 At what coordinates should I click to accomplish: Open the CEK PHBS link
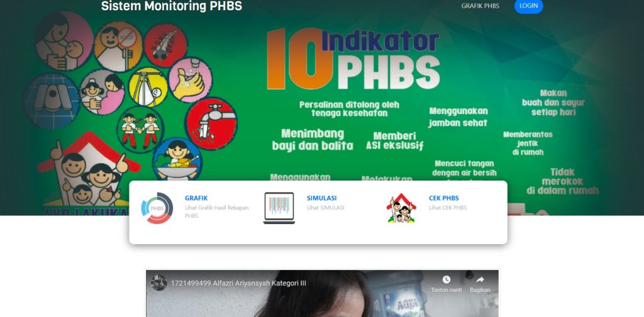point(443,198)
